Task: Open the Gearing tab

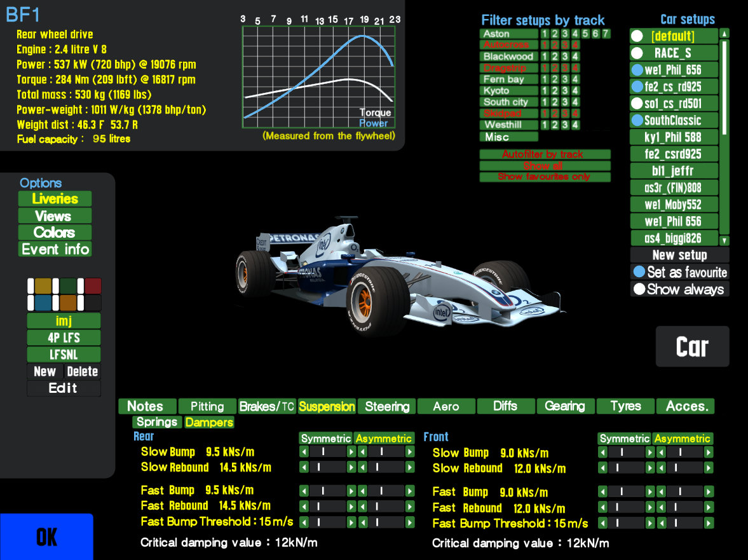Action: point(566,406)
